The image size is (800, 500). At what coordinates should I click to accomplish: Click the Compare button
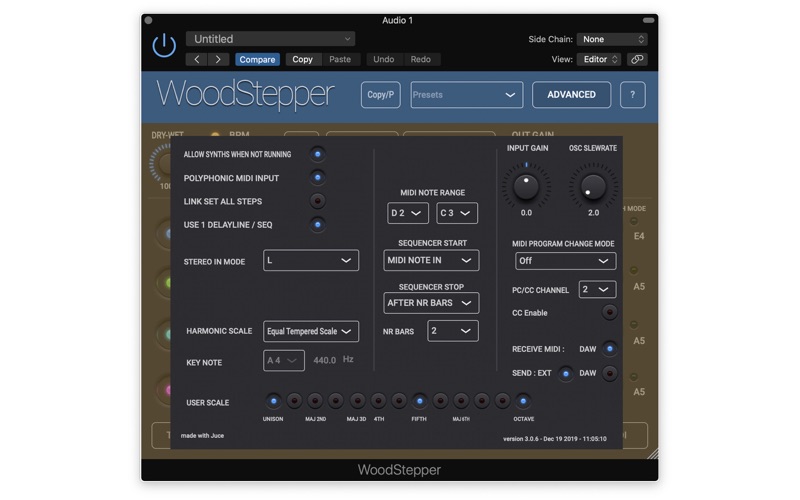tap(257, 59)
